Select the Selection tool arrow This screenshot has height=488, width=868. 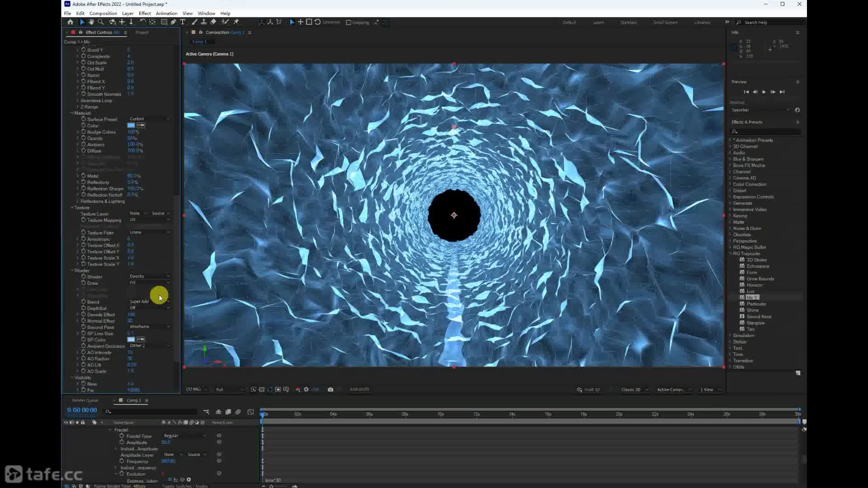click(82, 22)
